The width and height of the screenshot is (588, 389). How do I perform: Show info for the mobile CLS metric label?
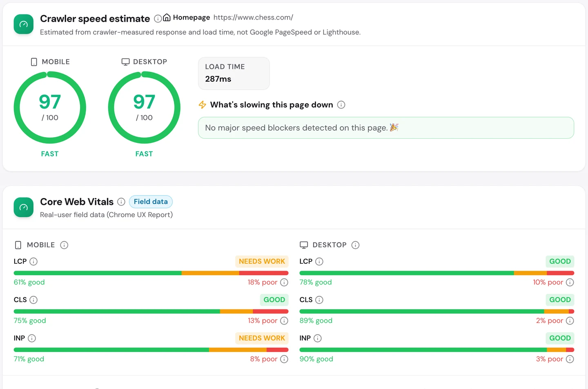click(x=33, y=300)
